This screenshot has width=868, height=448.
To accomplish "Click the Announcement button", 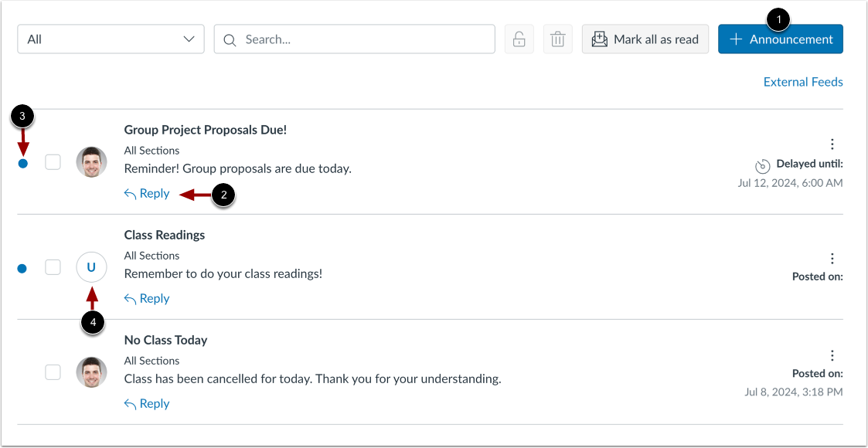I will pos(780,39).
